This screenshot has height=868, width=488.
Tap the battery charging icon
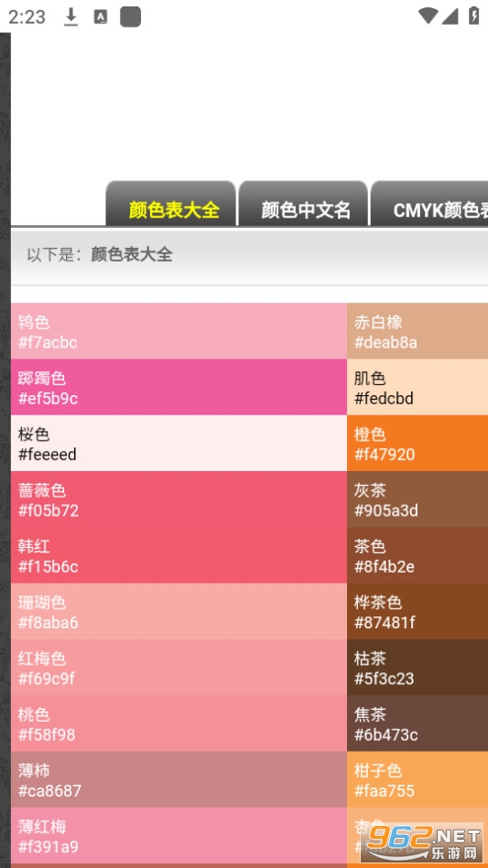pos(473,16)
